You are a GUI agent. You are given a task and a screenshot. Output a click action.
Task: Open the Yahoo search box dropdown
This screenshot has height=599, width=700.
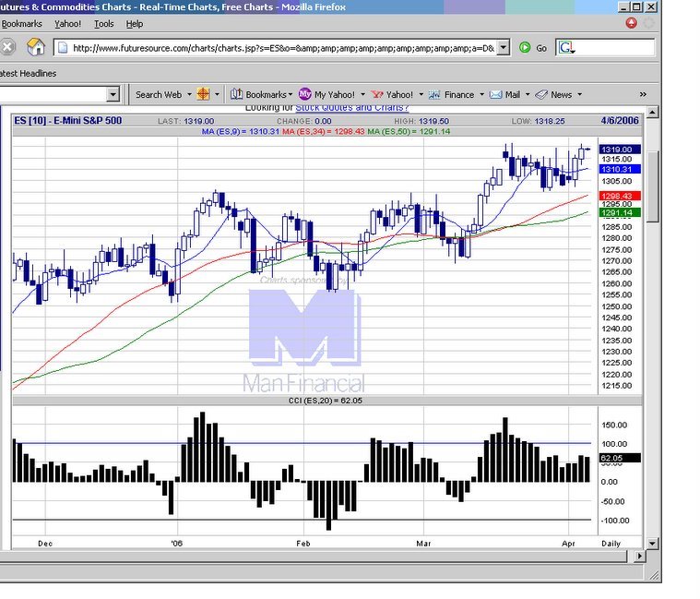pos(113,94)
